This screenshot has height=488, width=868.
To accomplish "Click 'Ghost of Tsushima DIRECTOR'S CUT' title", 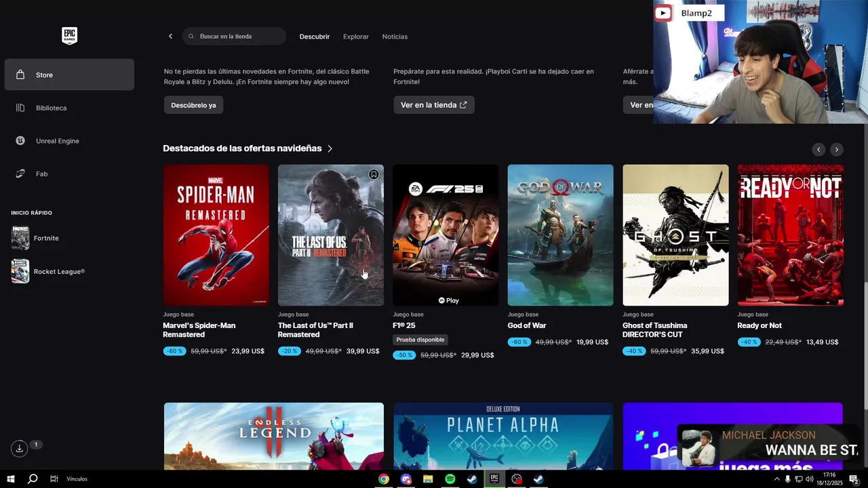I will click(655, 330).
